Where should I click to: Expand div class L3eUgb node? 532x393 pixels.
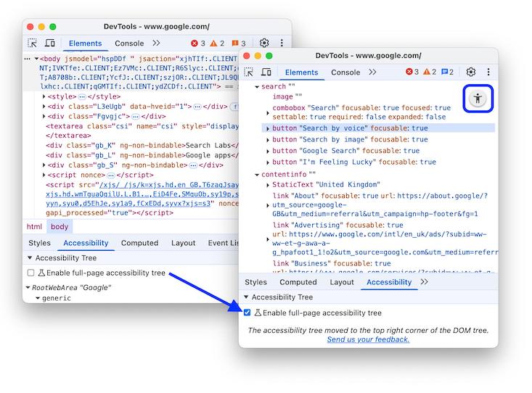pos(44,107)
